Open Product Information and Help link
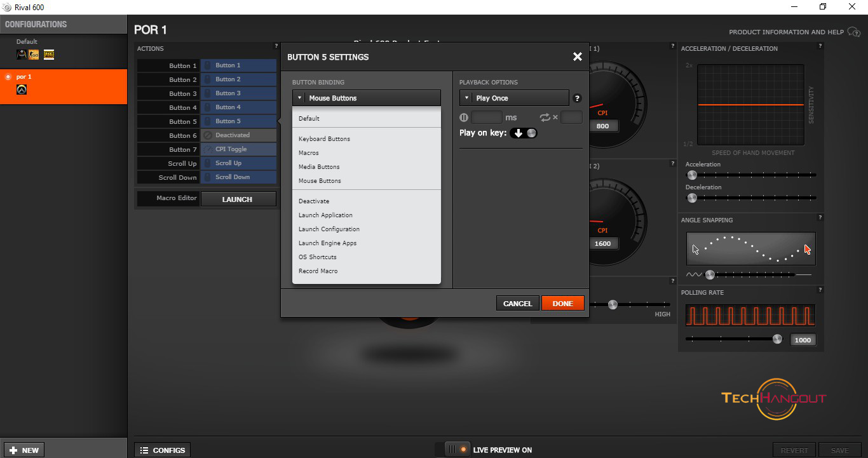 click(786, 32)
